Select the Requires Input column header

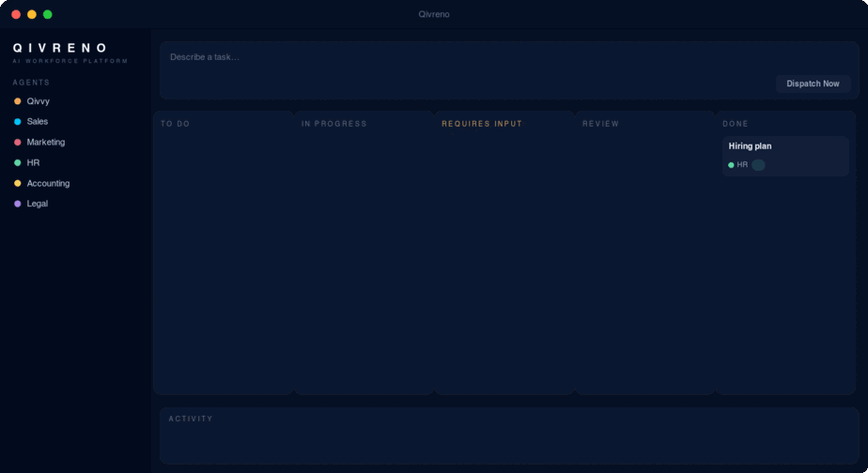(x=482, y=124)
